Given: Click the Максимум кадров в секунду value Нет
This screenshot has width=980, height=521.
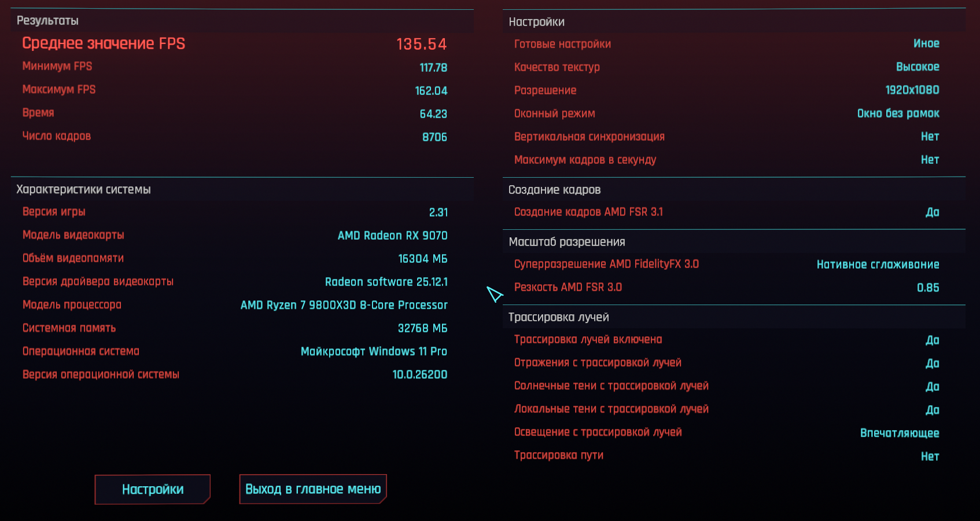Looking at the screenshot, I should (930, 160).
